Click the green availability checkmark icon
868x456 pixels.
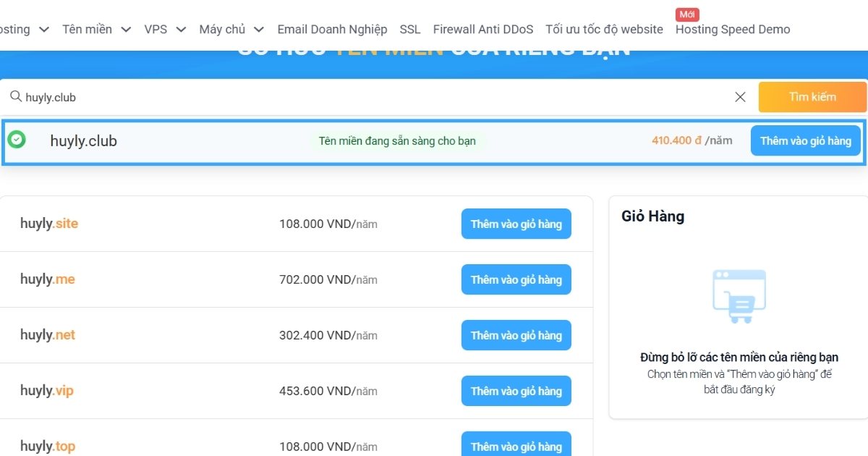pos(17,140)
